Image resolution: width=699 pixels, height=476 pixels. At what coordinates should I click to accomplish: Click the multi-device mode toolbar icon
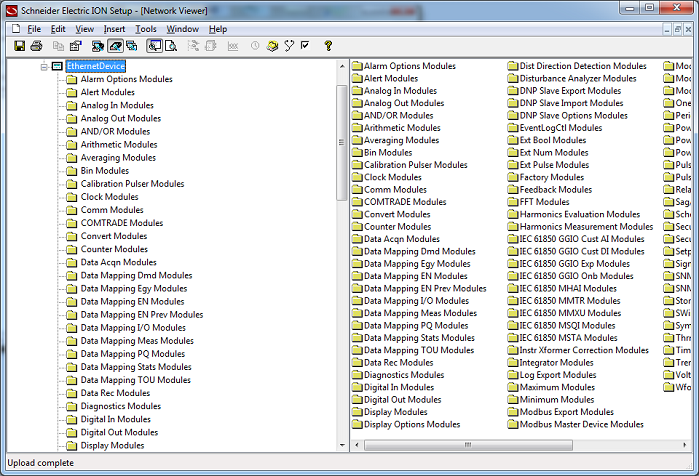click(x=132, y=46)
